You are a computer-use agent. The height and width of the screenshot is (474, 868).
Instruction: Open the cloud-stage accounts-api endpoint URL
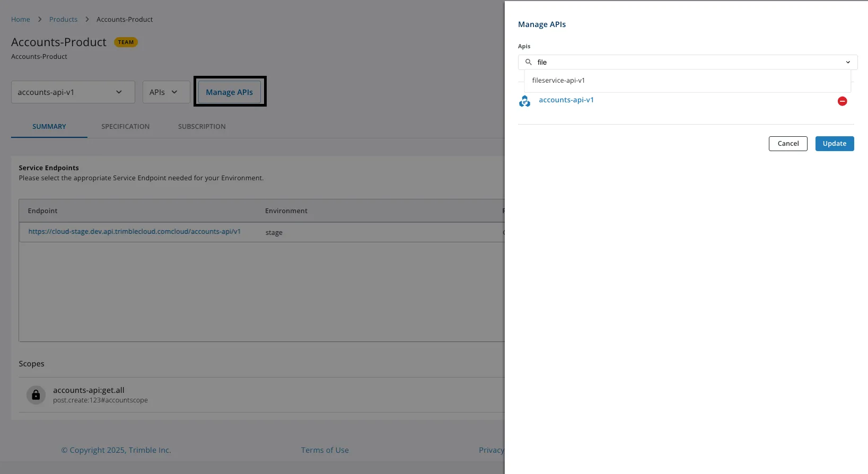click(134, 232)
